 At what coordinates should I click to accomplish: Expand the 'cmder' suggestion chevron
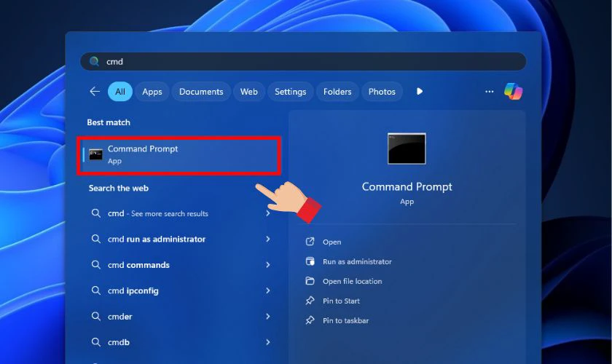(x=268, y=317)
